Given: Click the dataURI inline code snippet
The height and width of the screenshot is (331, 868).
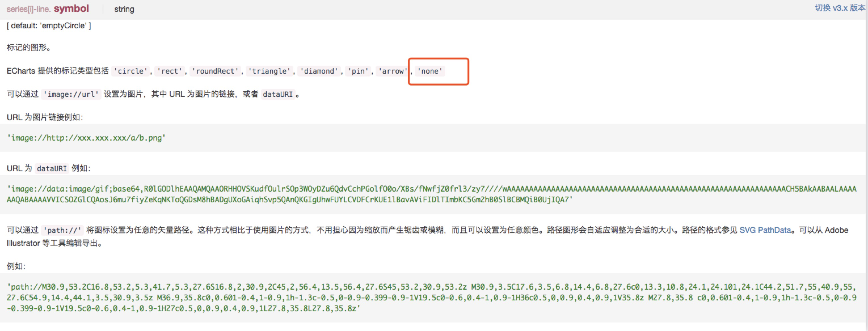Looking at the screenshot, I should [x=278, y=94].
